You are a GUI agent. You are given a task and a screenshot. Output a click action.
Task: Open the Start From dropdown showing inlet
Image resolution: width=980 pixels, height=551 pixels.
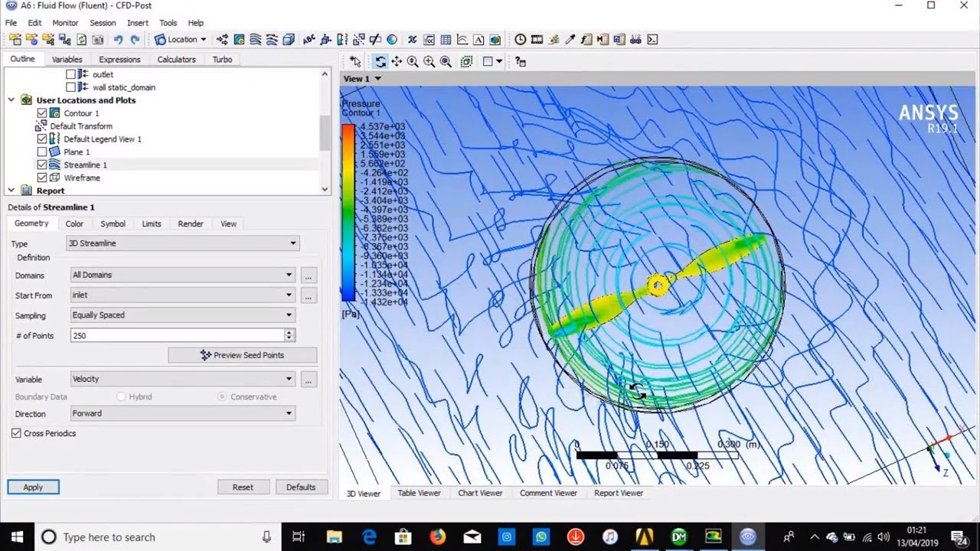pos(182,295)
